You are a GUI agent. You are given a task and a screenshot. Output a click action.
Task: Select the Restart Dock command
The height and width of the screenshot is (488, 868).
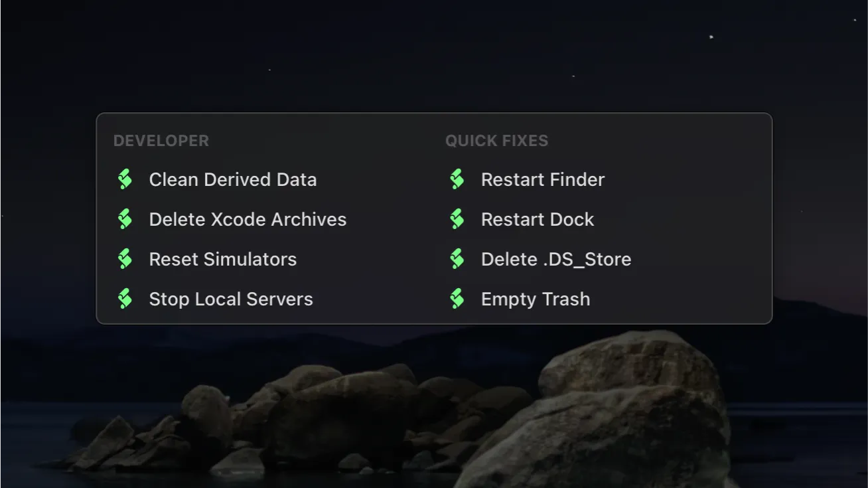(538, 219)
